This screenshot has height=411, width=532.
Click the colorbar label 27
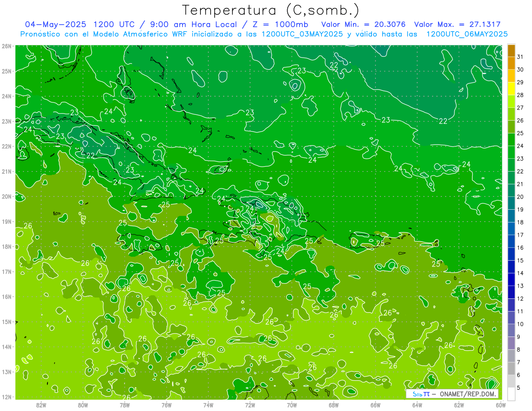(520, 108)
